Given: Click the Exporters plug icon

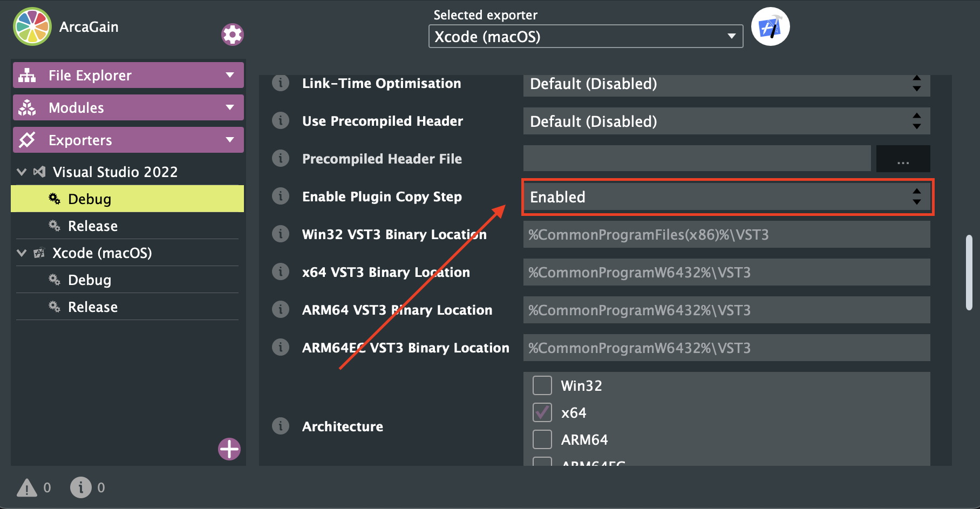Looking at the screenshot, I should (27, 140).
